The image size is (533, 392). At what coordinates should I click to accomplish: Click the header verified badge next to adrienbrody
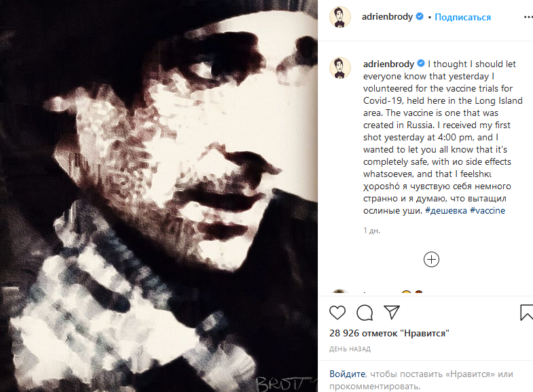420,16
